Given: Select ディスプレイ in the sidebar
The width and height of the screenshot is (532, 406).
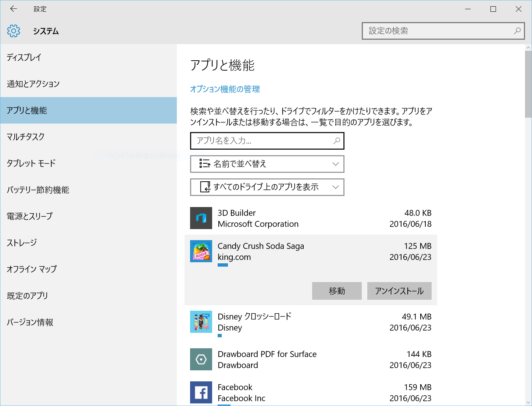Looking at the screenshot, I should coord(89,57).
